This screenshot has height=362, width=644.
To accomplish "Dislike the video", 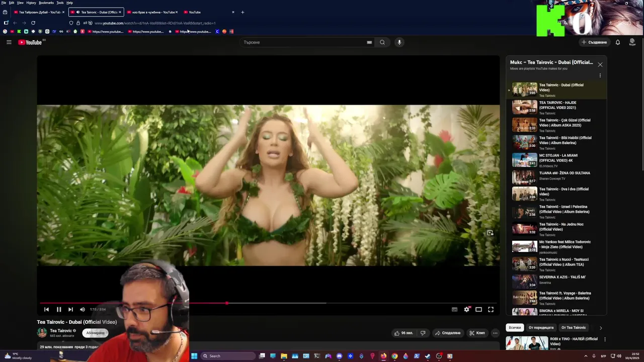I will tap(423, 333).
